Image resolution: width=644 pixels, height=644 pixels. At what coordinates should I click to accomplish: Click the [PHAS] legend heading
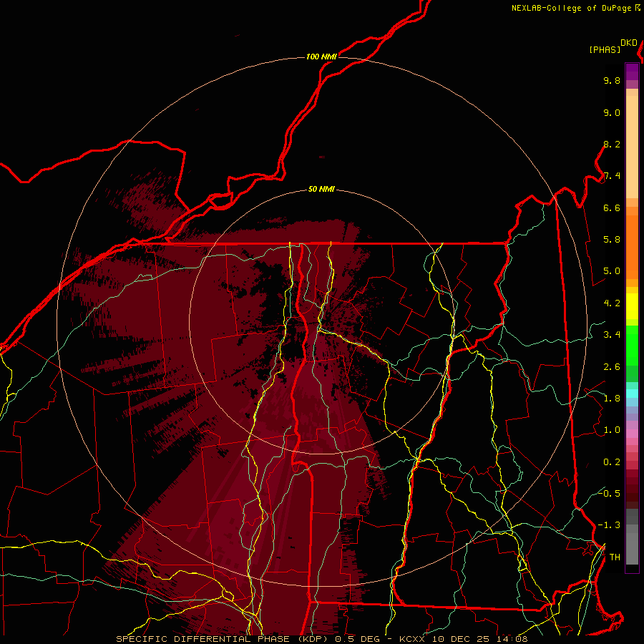pyautogui.click(x=605, y=50)
